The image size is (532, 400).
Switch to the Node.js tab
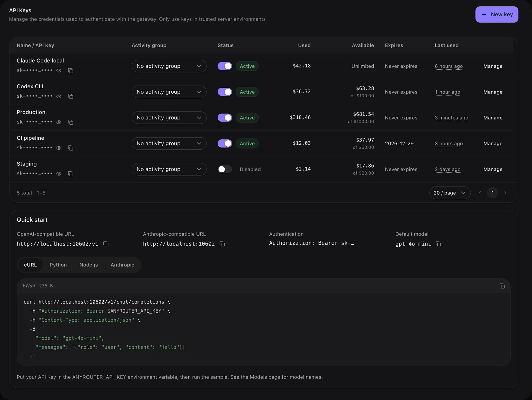pyautogui.click(x=89, y=265)
